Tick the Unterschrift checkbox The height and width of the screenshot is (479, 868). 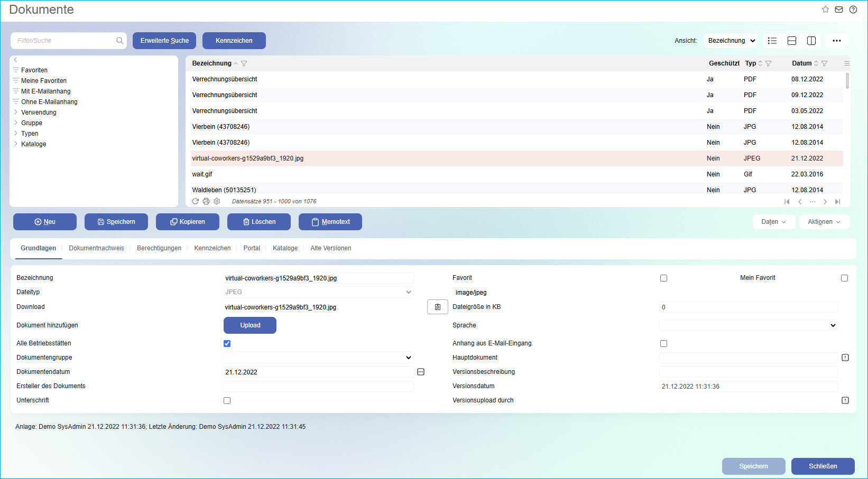(227, 400)
